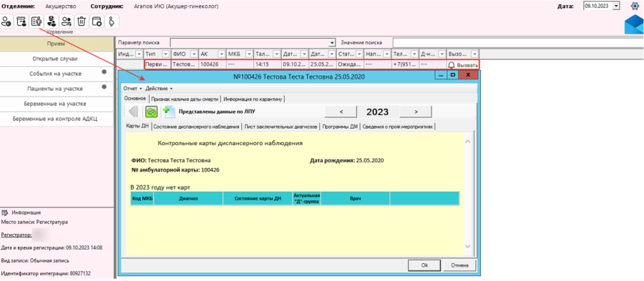Open the Отчет menu
The height and width of the screenshot is (281, 644).
point(132,88)
